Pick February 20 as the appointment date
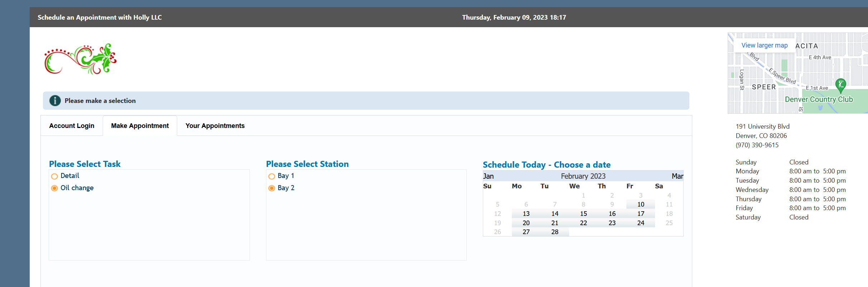 [526, 223]
